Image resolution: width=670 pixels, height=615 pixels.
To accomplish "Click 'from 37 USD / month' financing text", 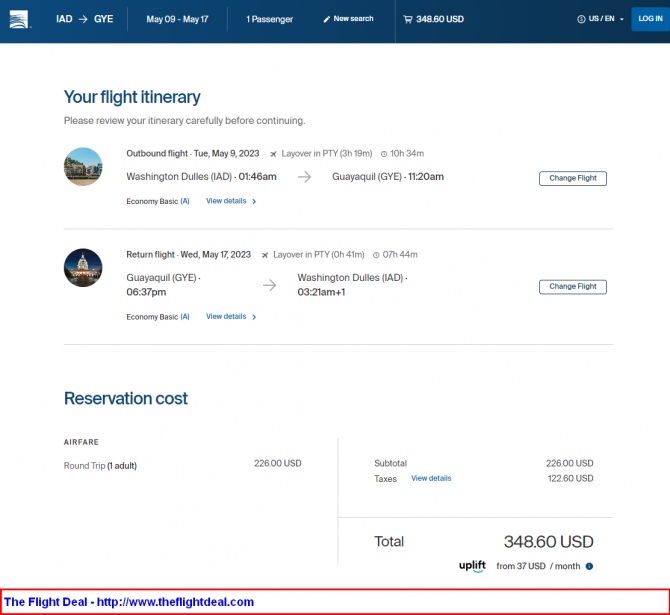I will coord(538,566).
